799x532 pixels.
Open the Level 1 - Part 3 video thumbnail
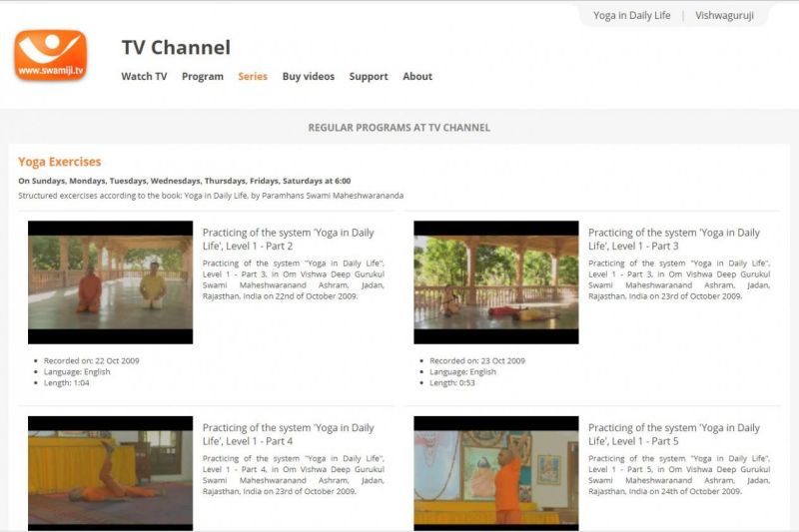coord(496,282)
